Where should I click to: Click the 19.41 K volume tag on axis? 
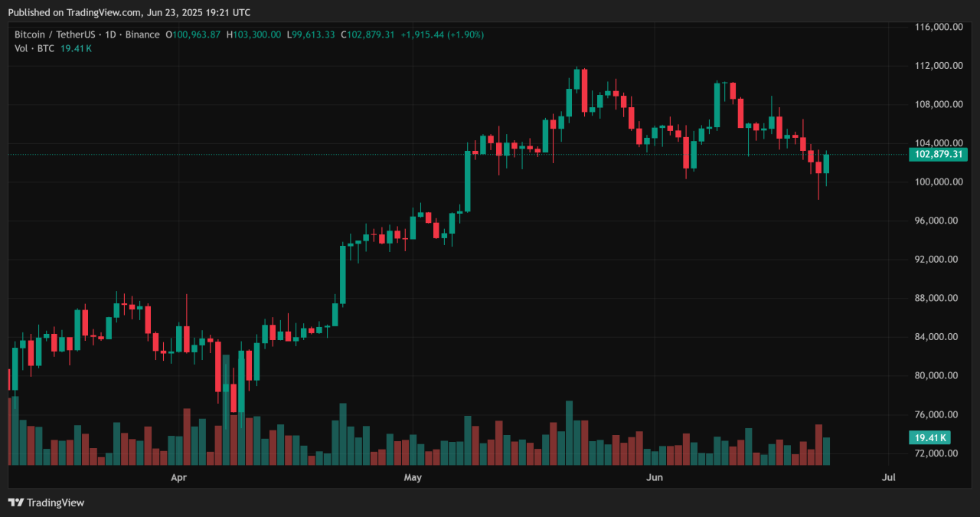931,438
